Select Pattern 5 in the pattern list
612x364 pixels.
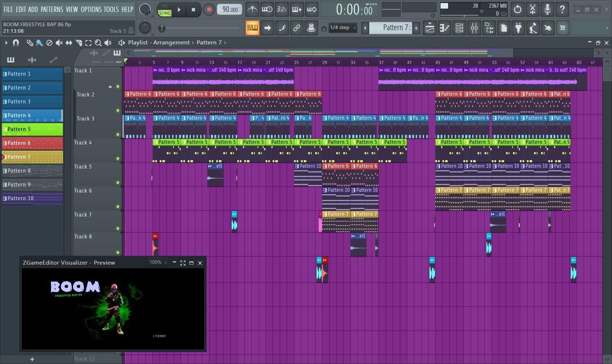click(x=32, y=129)
